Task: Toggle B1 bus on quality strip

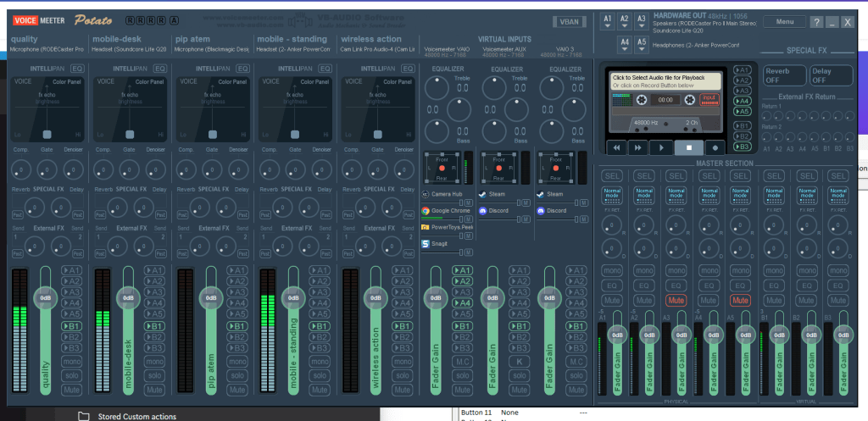Action: pyautogui.click(x=71, y=326)
